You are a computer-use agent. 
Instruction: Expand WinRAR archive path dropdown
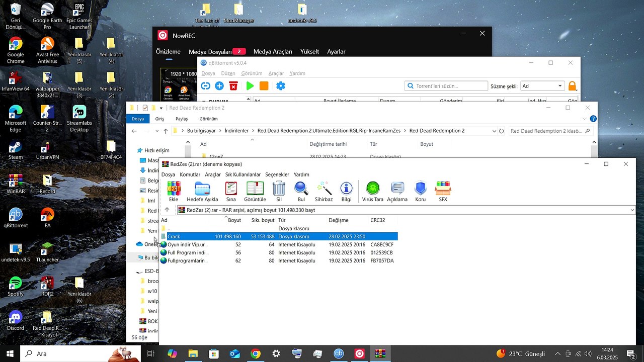[x=632, y=210]
